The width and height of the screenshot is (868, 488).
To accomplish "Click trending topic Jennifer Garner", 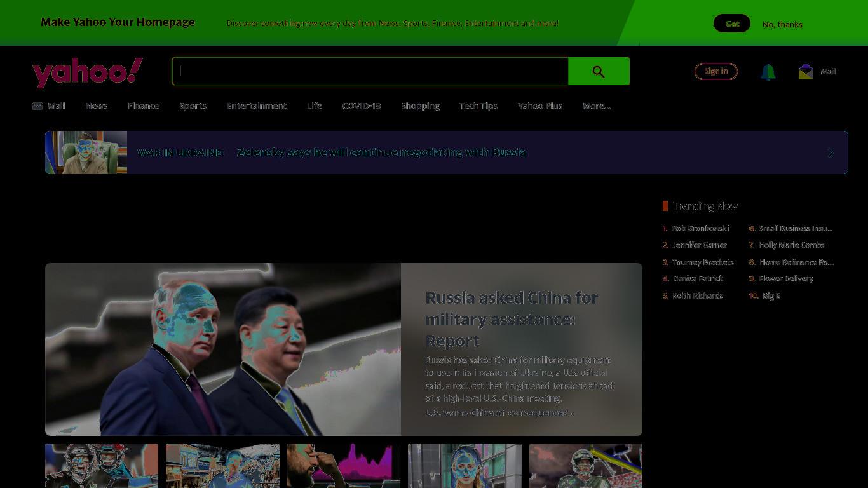I will coord(699,245).
